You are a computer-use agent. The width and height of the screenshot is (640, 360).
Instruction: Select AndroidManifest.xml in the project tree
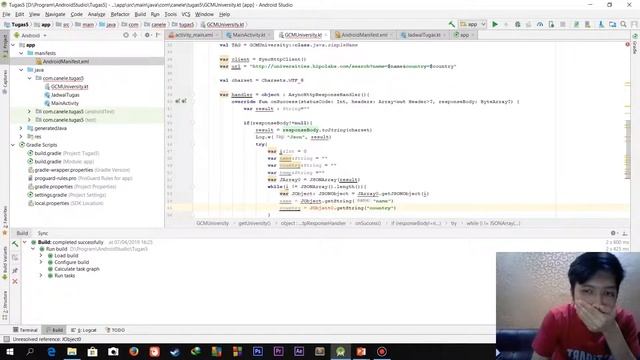(x=66, y=61)
